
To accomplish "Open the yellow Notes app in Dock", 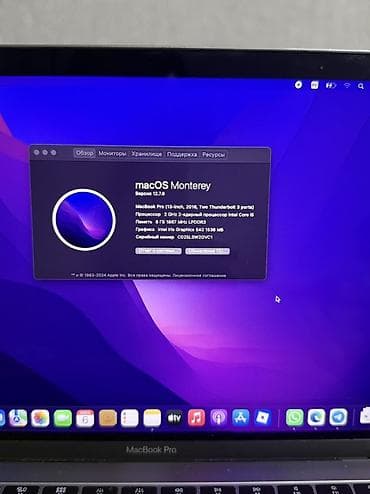I will tap(152, 418).
